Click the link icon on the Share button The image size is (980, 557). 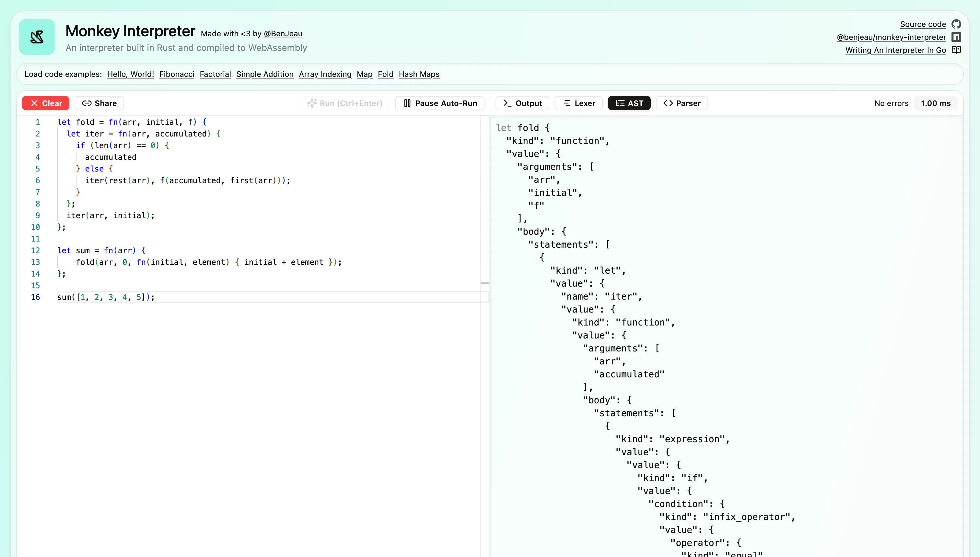87,103
